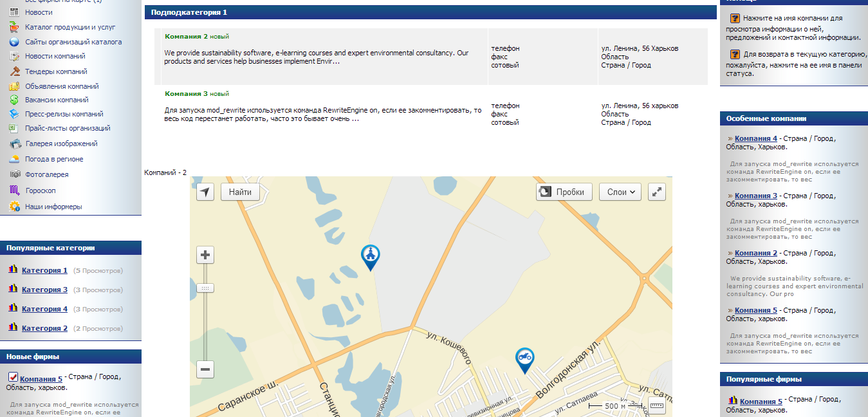Open Компания 5 in Популярные фирмы
868x417 pixels.
pos(761,402)
